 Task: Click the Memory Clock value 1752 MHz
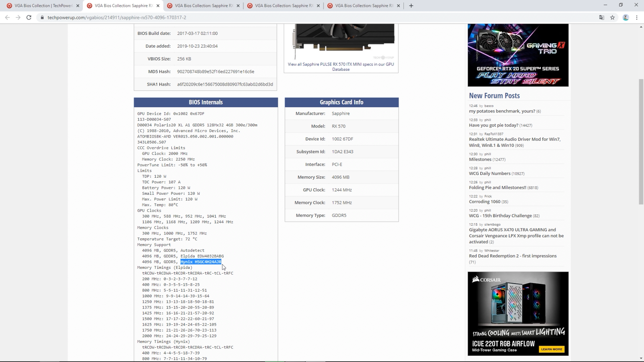pos(341,203)
